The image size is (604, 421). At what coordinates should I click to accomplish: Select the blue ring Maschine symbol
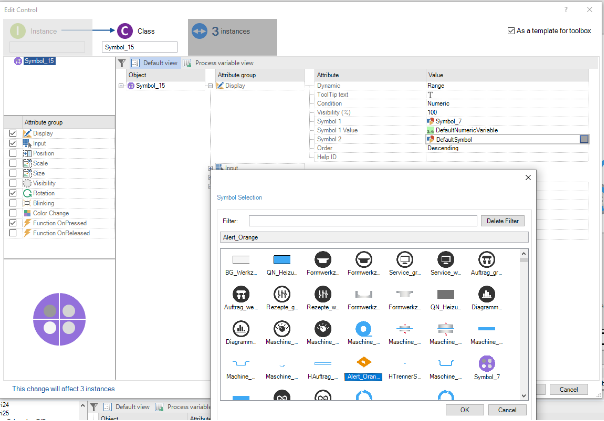click(x=364, y=333)
